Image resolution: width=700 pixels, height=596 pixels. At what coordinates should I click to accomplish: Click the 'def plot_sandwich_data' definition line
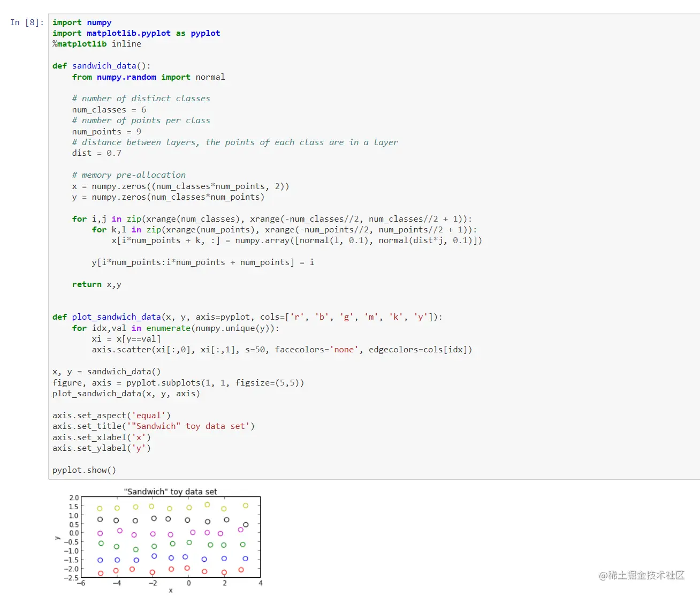248,317
